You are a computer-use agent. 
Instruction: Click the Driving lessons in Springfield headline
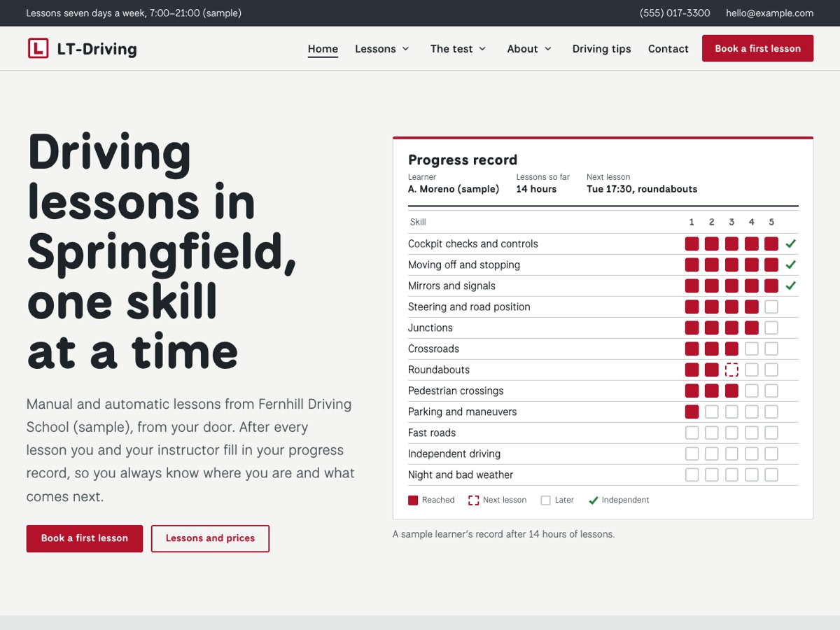[x=162, y=251]
